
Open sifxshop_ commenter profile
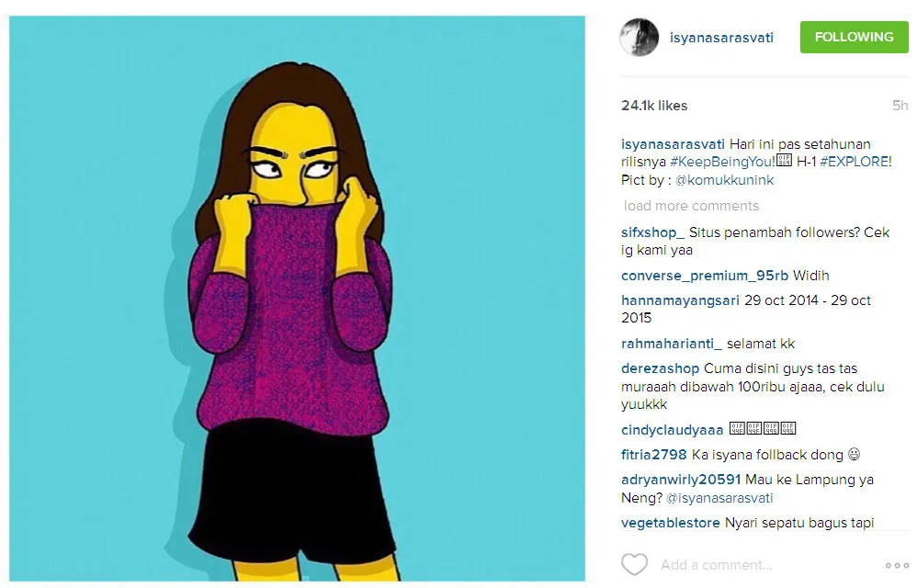point(652,232)
